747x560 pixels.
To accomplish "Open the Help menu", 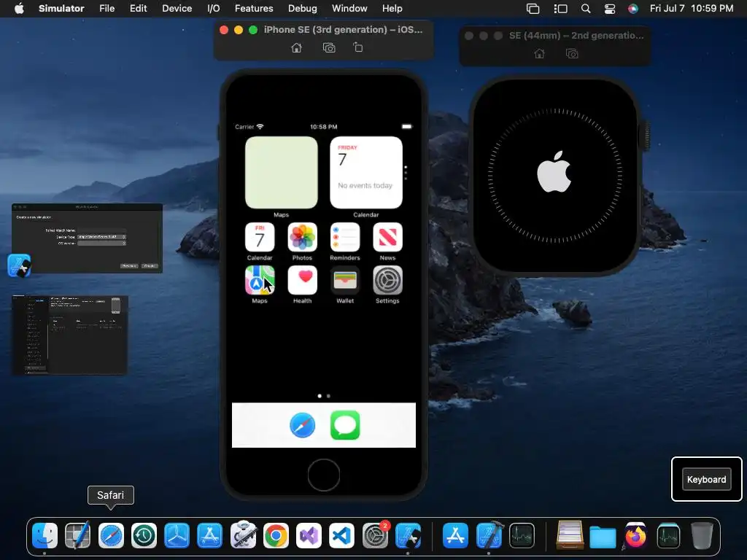I will [392, 9].
